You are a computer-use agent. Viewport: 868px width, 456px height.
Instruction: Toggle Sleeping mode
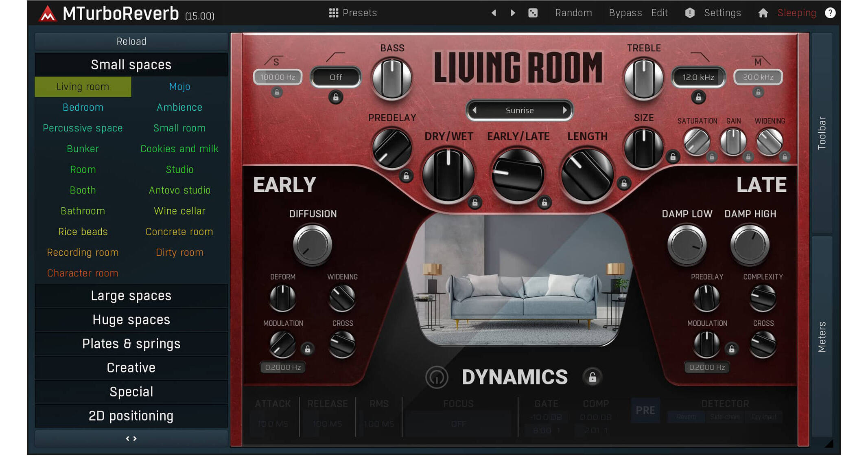pos(796,13)
